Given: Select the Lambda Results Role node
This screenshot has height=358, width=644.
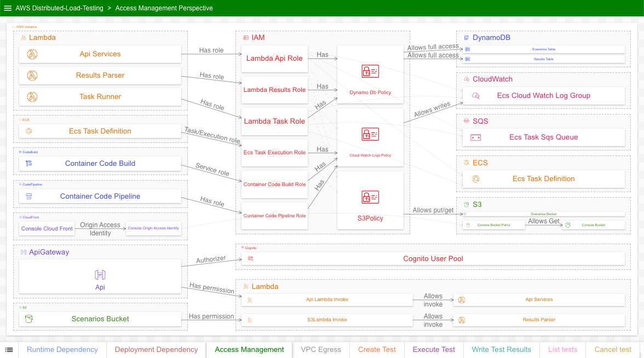Looking at the screenshot, I should click(274, 90).
